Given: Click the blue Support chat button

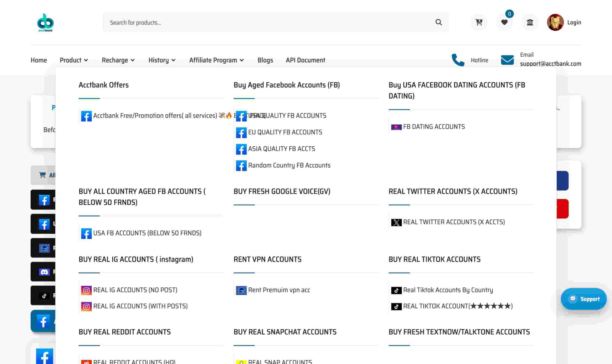Looking at the screenshot, I should click(584, 299).
